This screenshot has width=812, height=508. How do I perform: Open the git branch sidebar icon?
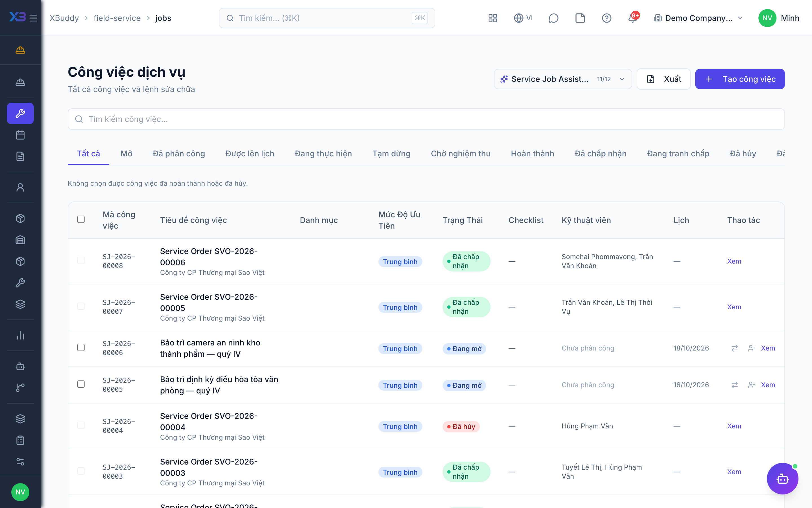click(20, 388)
